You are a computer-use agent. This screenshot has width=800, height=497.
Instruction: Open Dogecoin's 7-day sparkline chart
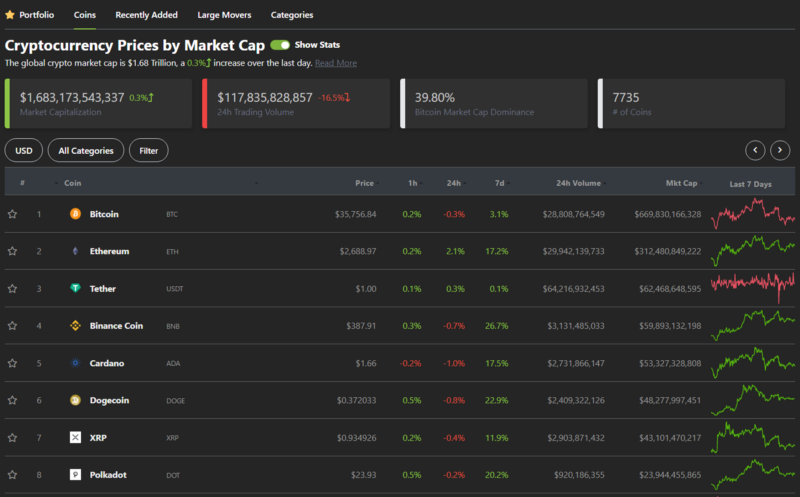coord(753,400)
